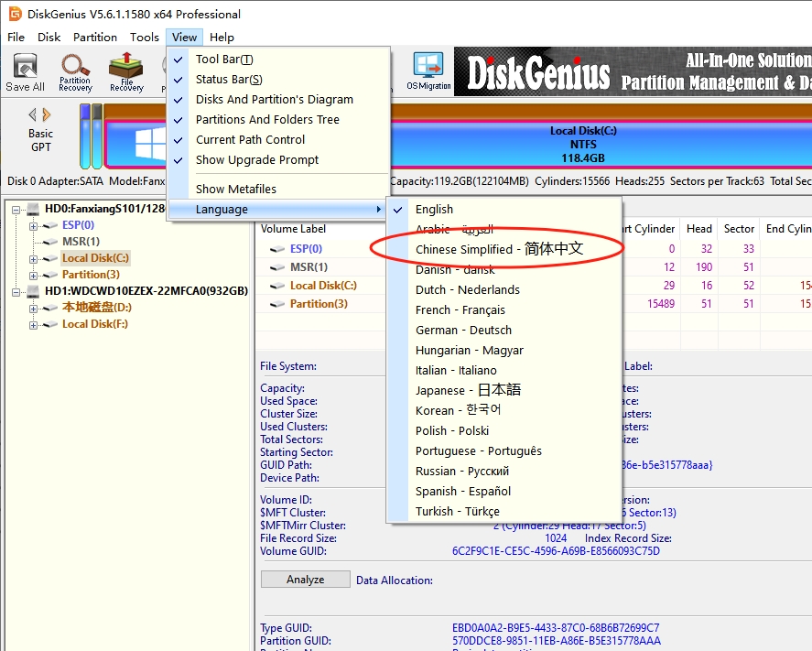Select Partition(3) row in volume list

pos(319,304)
